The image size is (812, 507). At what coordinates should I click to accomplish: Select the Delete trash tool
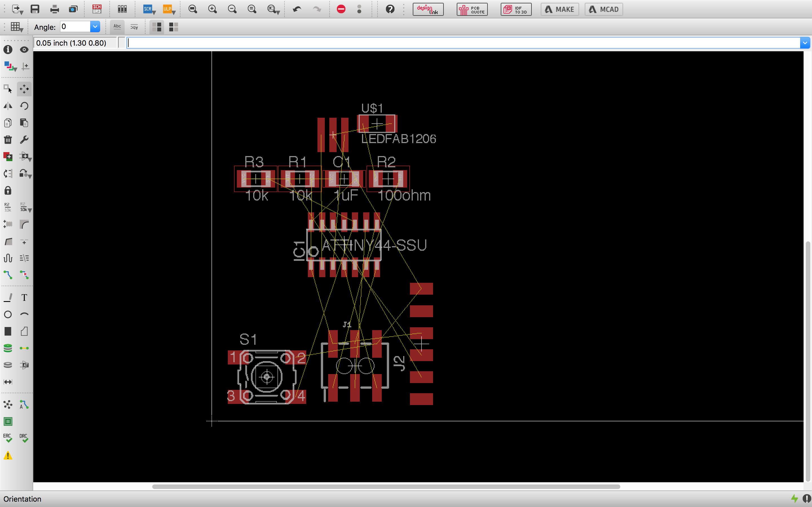coord(8,140)
